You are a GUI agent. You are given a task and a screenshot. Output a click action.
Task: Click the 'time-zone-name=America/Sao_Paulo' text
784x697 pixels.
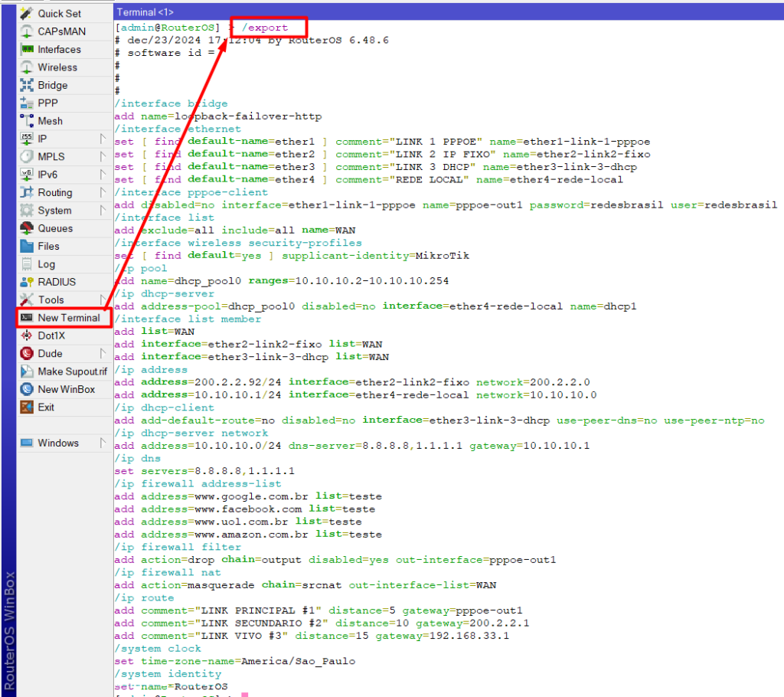pos(248,661)
